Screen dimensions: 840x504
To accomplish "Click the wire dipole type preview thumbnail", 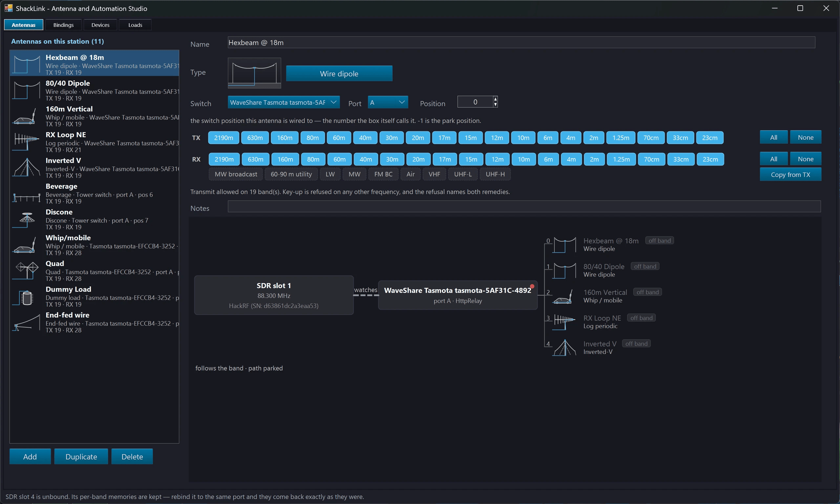I will 254,73.
